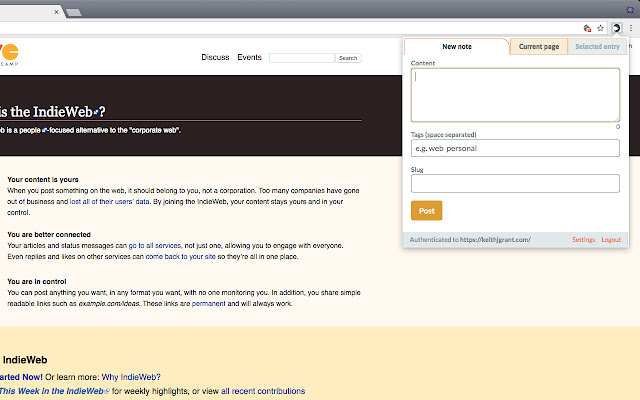Focus the Content text area
Screen dimensions: 640x400
[515, 95]
